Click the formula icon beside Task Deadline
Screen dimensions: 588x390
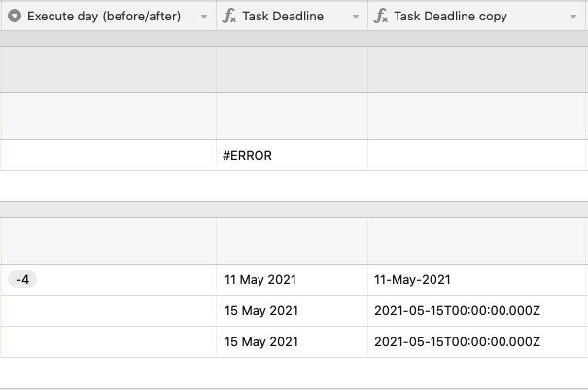click(229, 16)
